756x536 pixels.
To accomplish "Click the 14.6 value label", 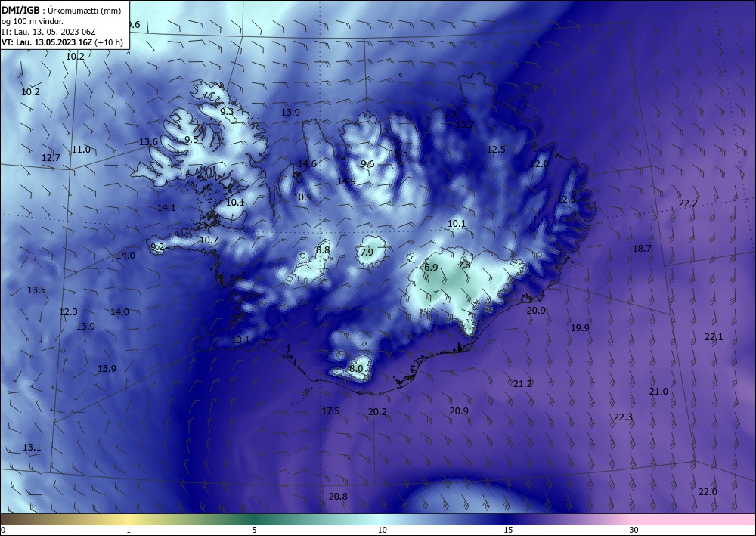I will 307,164.
